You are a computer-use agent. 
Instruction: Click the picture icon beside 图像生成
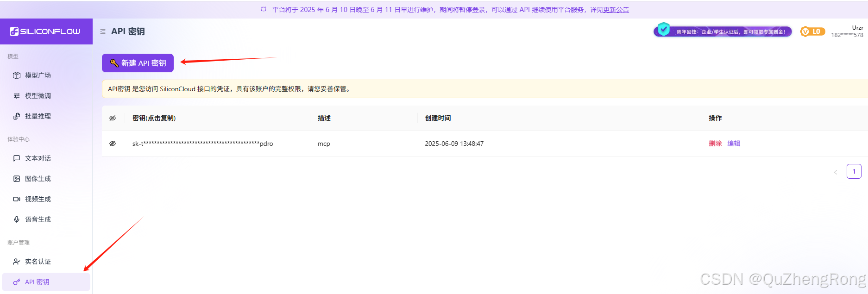coord(17,179)
